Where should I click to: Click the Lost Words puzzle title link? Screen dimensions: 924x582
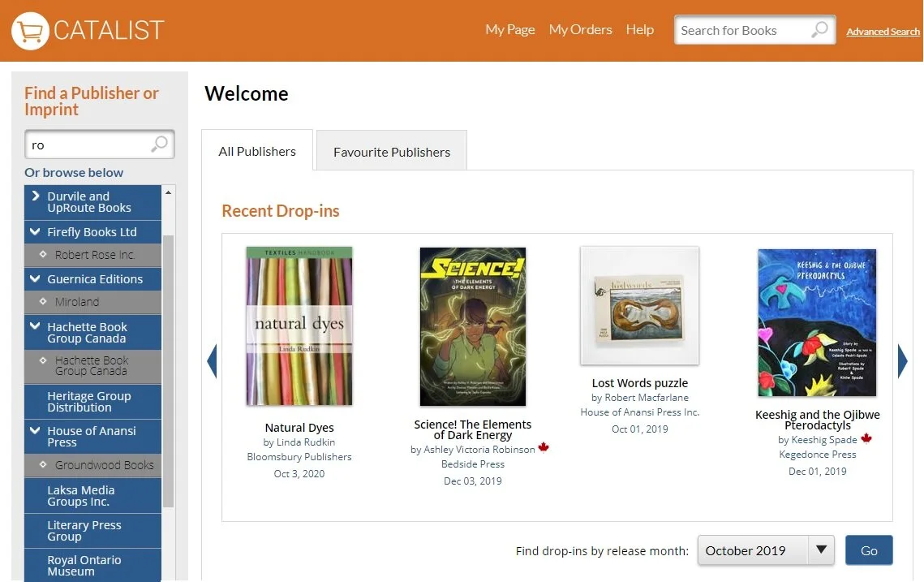click(x=640, y=382)
